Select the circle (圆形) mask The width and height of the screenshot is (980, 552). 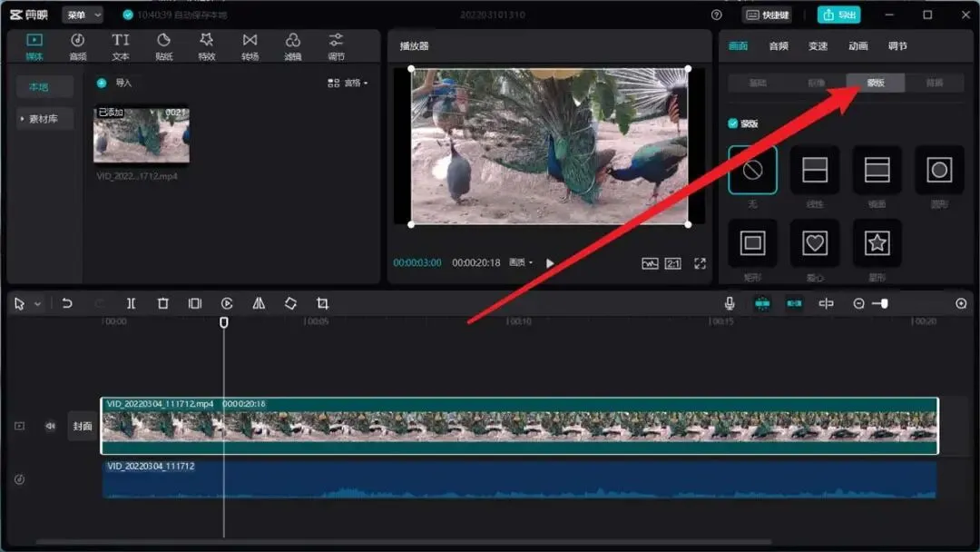pyautogui.click(x=939, y=170)
